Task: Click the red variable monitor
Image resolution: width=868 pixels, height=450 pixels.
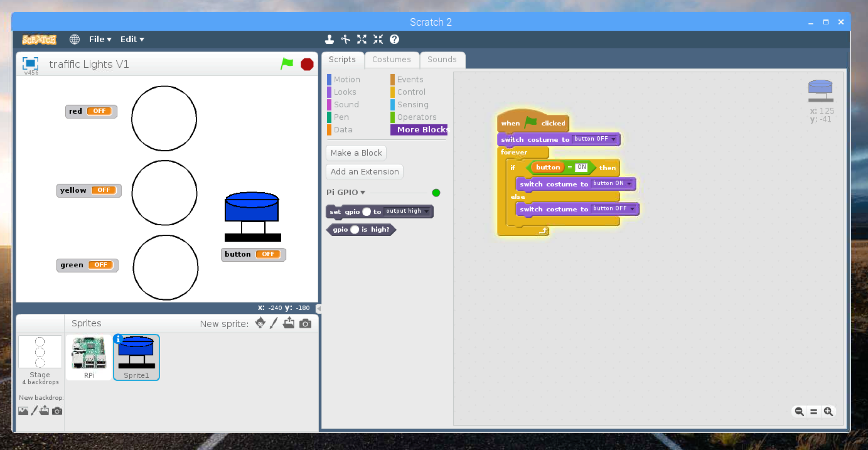Action: point(91,111)
